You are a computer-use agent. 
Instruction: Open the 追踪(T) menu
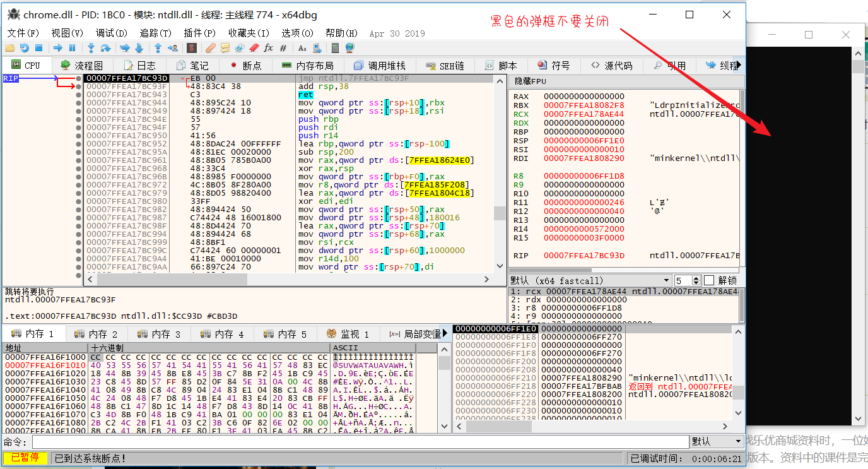point(155,33)
